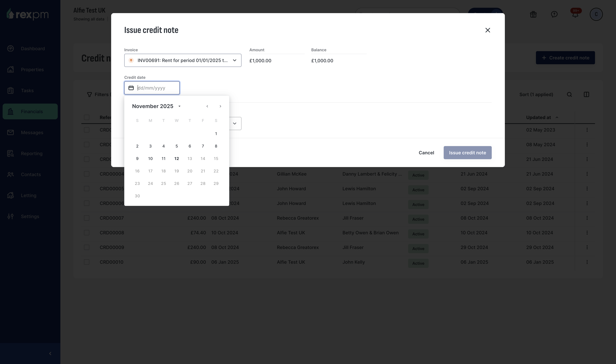This screenshot has height=364, width=616.
Task: Close the Issue credit note dialog
Action: pyautogui.click(x=487, y=30)
